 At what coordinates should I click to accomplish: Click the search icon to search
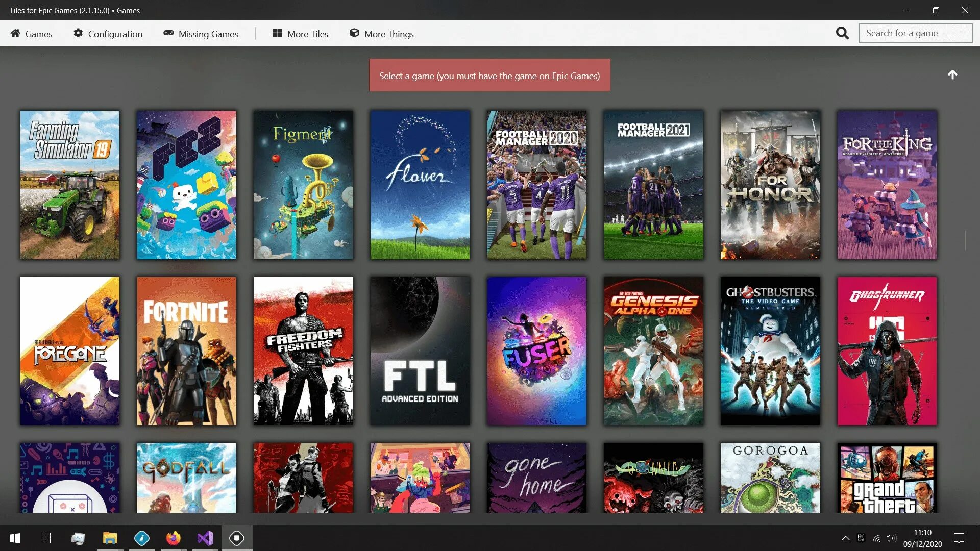pyautogui.click(x=842, y=33)
